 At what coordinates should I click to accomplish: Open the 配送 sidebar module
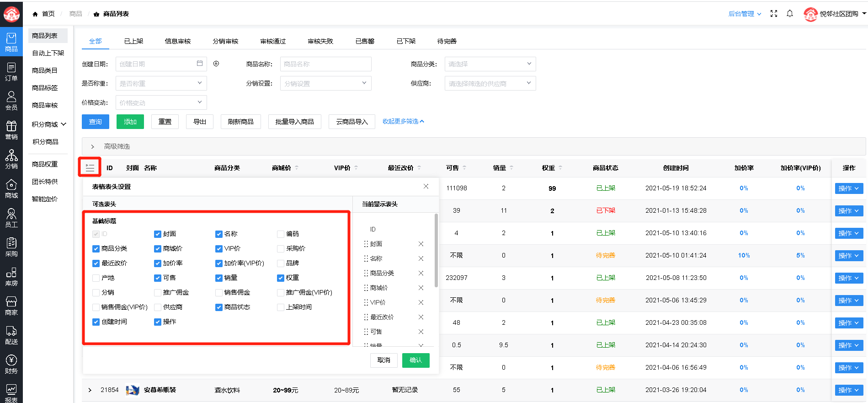pyautogui.click(x=11, y=335)
